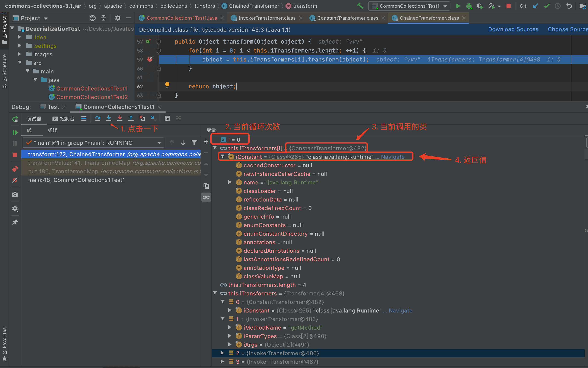Expand element 2 InvokerTransformer@486
The height and width of the screenshot is (368, 588).
222,353
